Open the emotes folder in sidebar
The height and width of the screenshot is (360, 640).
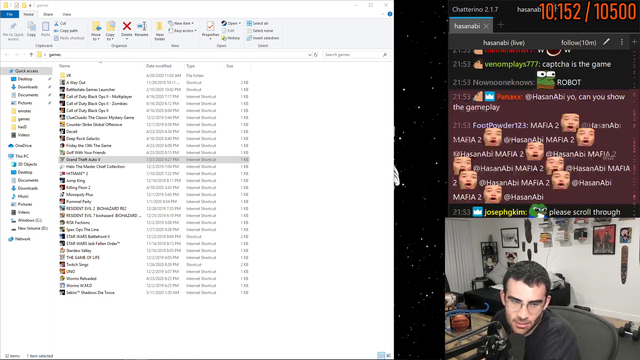24,111
